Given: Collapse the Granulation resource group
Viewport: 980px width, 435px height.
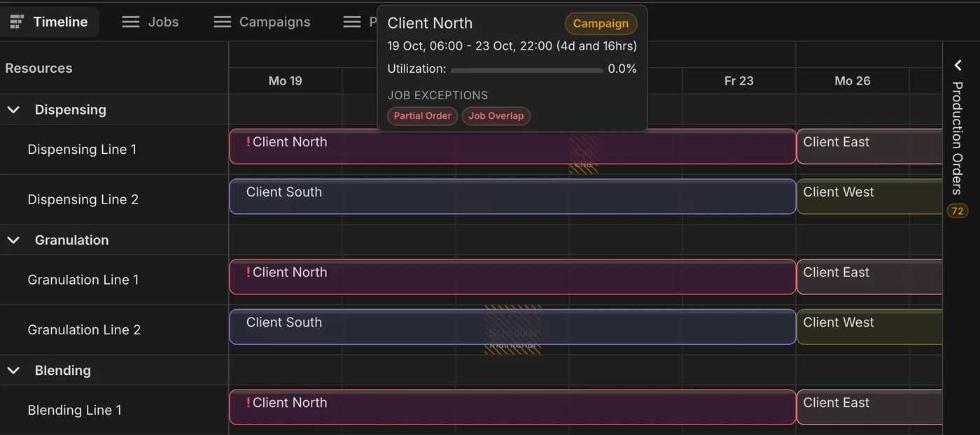Looking at the screenshot, I should click(13, 240).
